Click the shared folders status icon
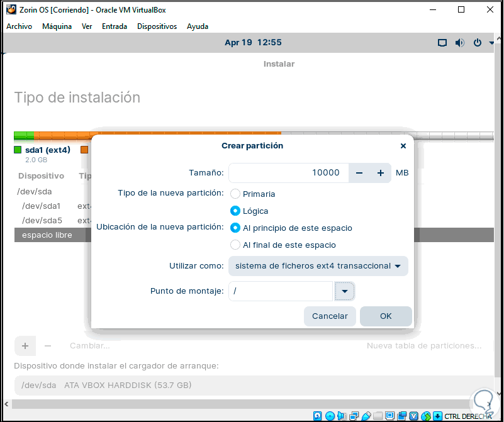The image size is (504, 422). (x=378, y=416)
